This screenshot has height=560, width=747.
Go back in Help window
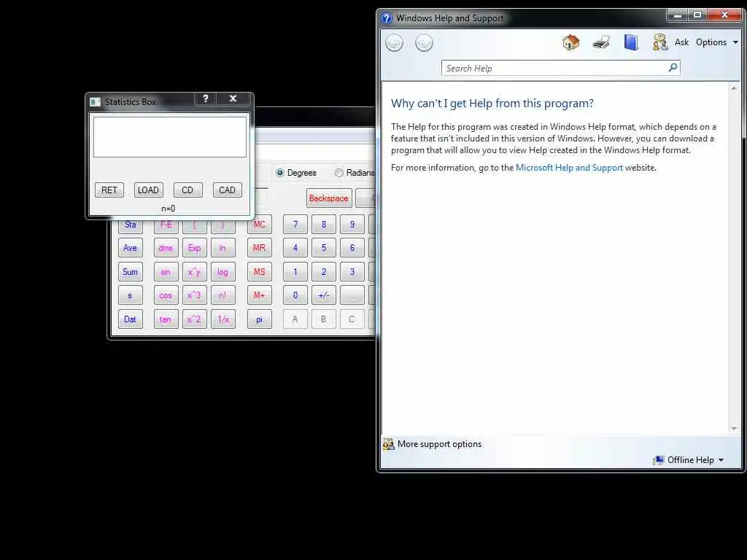(394, 43)
